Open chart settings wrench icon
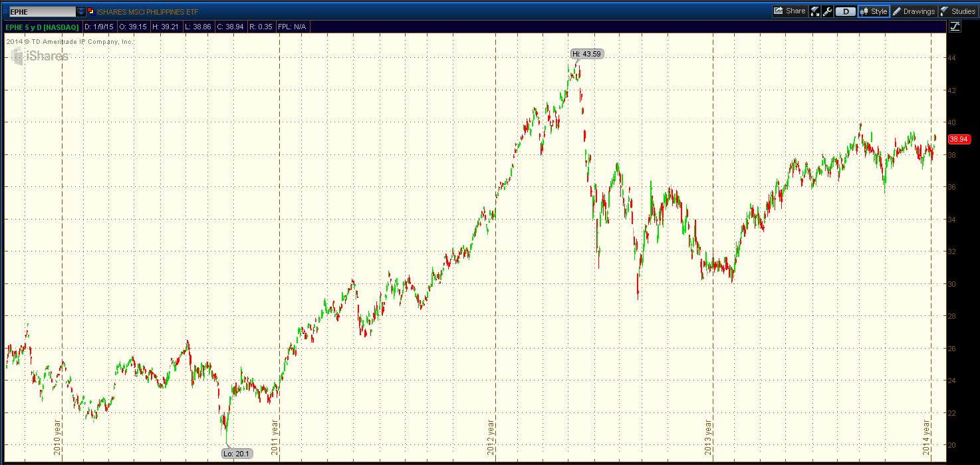The height and width of the screenshot is (465, 980). click(827, 11)
